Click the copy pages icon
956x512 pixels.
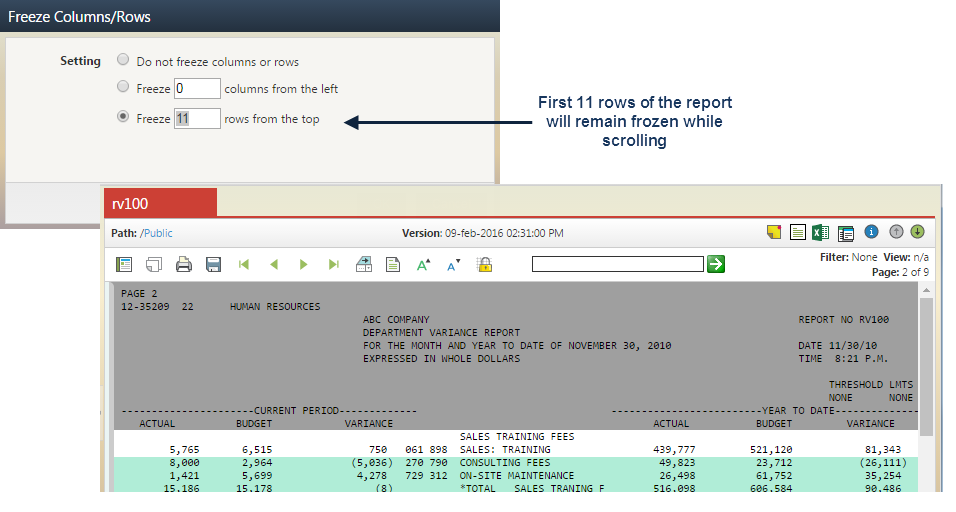154,264
